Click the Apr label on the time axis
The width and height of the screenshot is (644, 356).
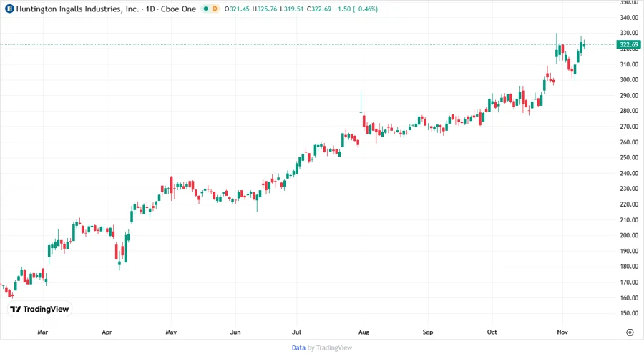[107, 332]
